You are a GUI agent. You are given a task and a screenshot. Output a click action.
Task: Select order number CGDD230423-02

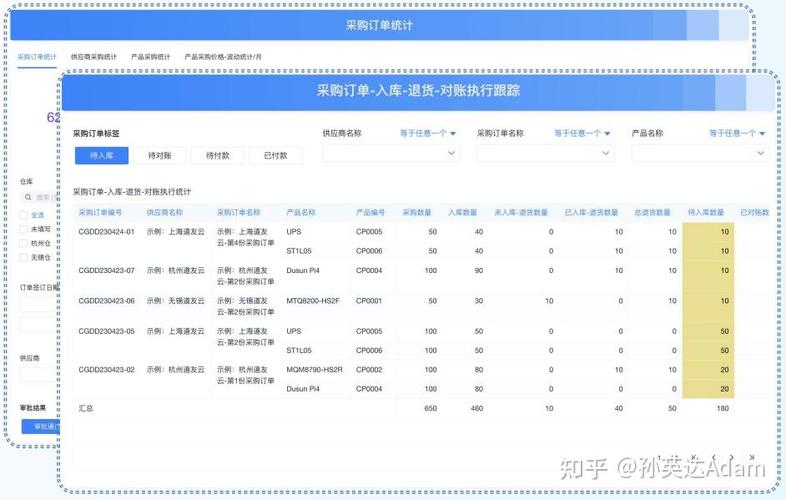point(106,370)
